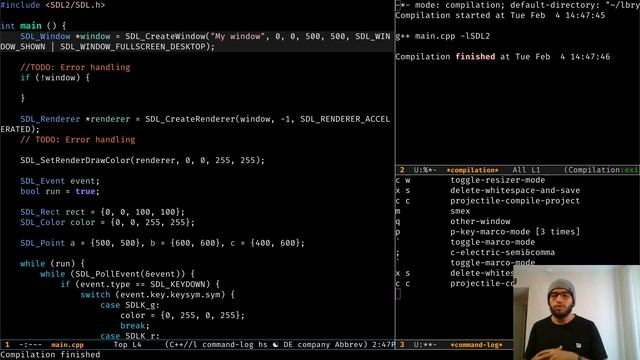Click the *command-log* buffer name in modeline
This screenshot has width=640, height=360.
click(x=476, y=344)
